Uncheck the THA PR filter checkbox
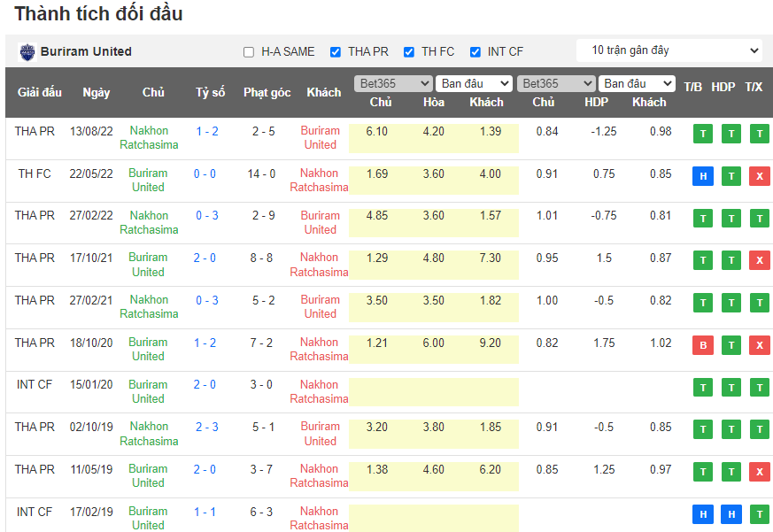This screenshot has height=532, width=773. (336, 52)
